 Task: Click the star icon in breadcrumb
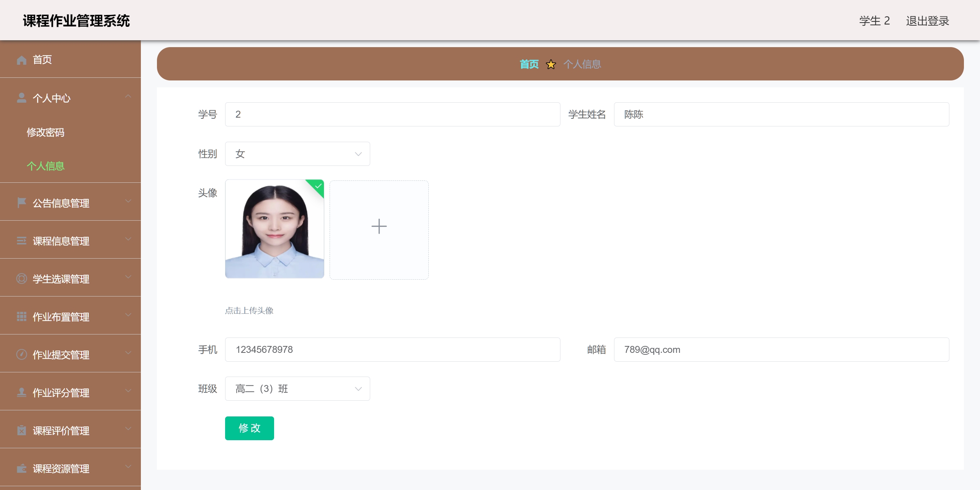[551, 64]
